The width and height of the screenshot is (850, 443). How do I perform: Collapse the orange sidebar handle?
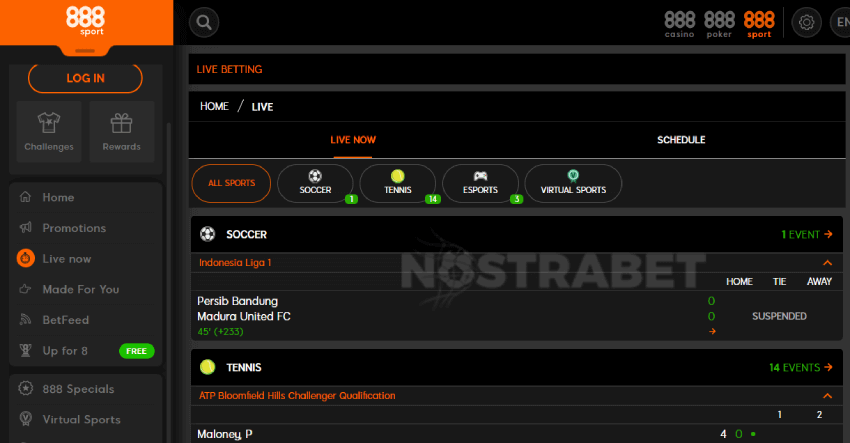pos(85,51)
